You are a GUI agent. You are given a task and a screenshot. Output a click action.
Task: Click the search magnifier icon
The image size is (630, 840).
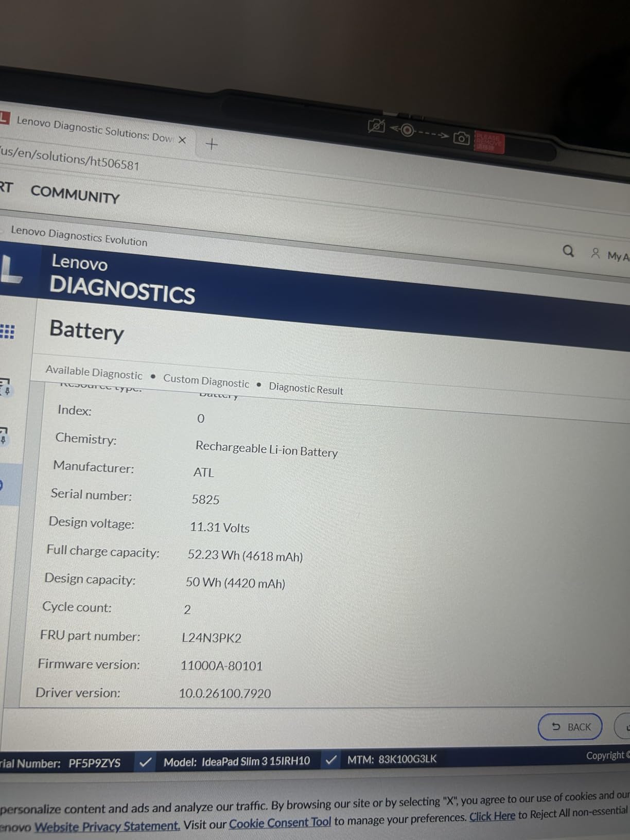click(568, 251)
